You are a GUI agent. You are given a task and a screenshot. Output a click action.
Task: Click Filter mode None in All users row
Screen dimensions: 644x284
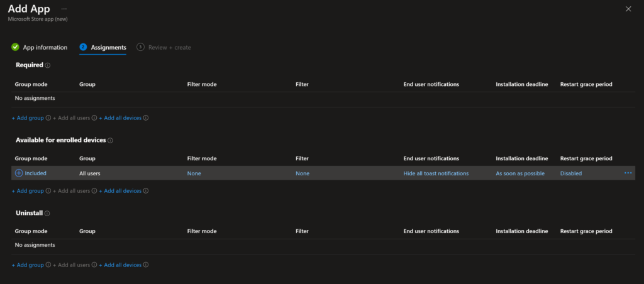[194, 173]
